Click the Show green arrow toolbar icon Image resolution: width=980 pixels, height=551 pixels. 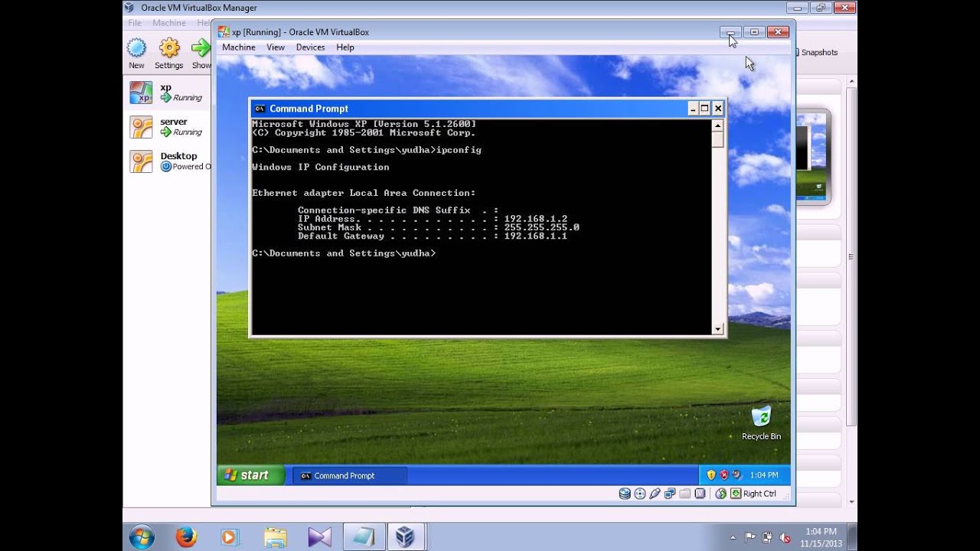tap(201, 48)
